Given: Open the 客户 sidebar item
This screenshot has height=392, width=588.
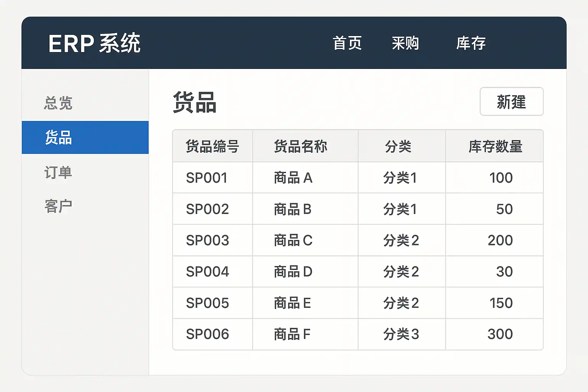Looking at the screenshot, I should coord(58,206).
